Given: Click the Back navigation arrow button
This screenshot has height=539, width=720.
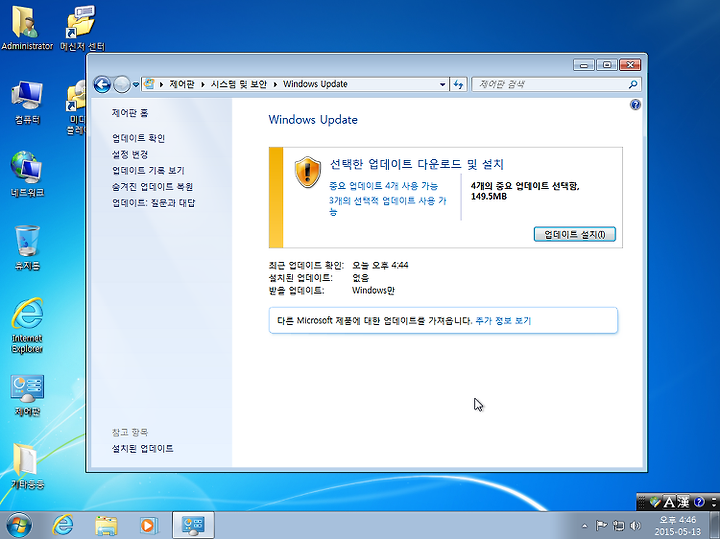Looking at the screenshot, I should tap(102, 84).
